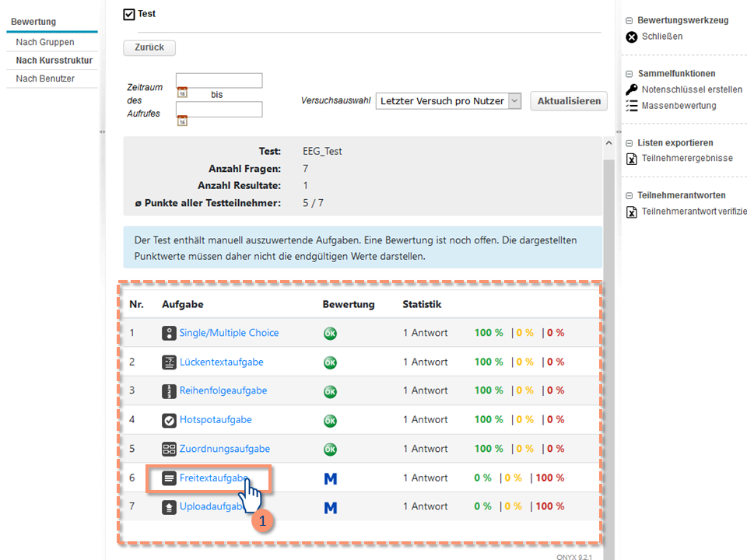Open the Versuchsauswahl dropdown
Screen dimensions: 747x560
(448, 101)
